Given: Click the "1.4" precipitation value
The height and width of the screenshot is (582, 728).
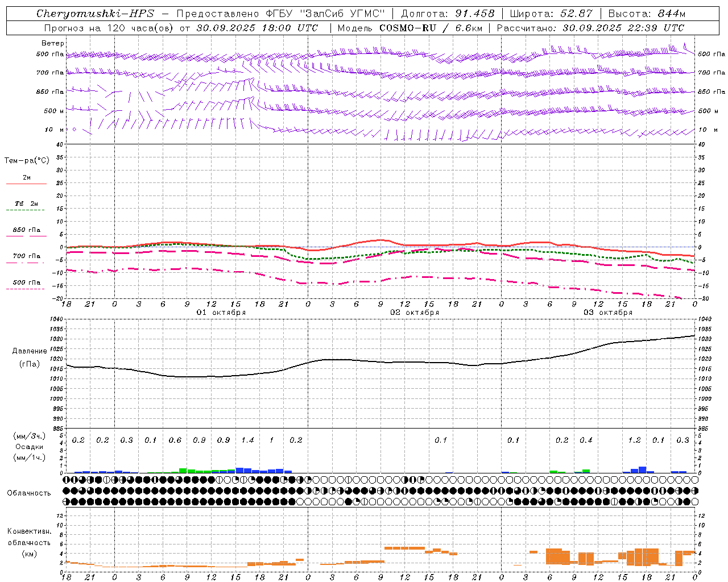Looking at the screenshot, I should click(x=247, y=440).
